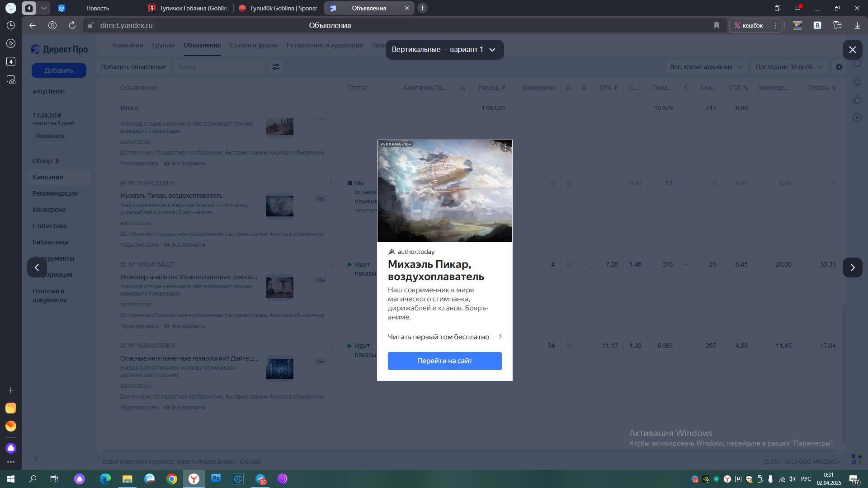Open the 'Ставки и фразы' tab

tap(253, 45)
